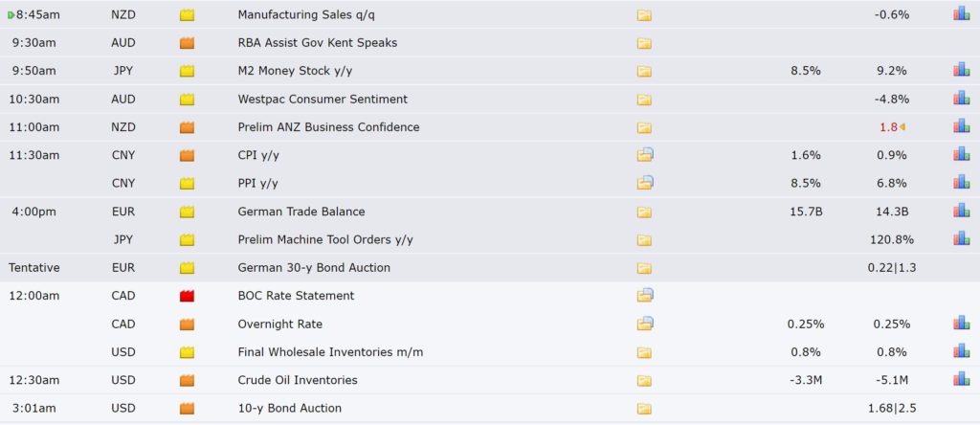Click orange impact icon for RBA Kent Speaks

pos(187,43)
